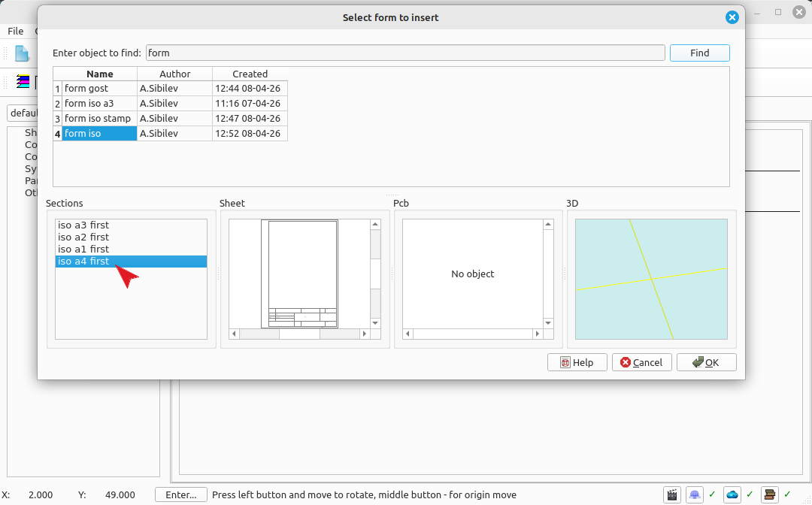Click Pcb preview scroll right arrow
This screenshot has width=812, height=505.
pos(537,334)
